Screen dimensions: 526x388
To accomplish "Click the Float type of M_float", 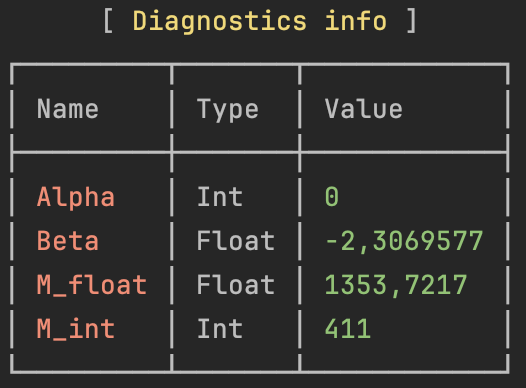I will (235, 285).
